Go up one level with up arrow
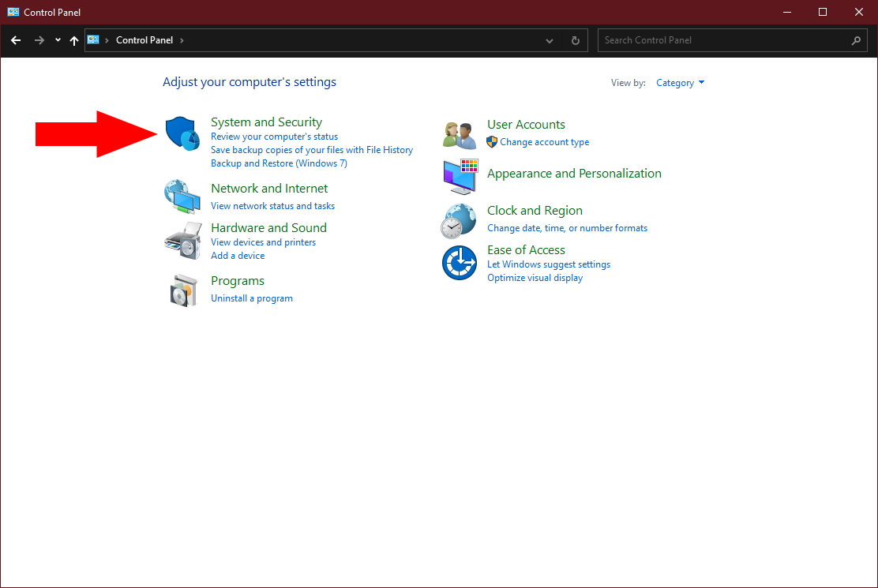 [74, 40]
